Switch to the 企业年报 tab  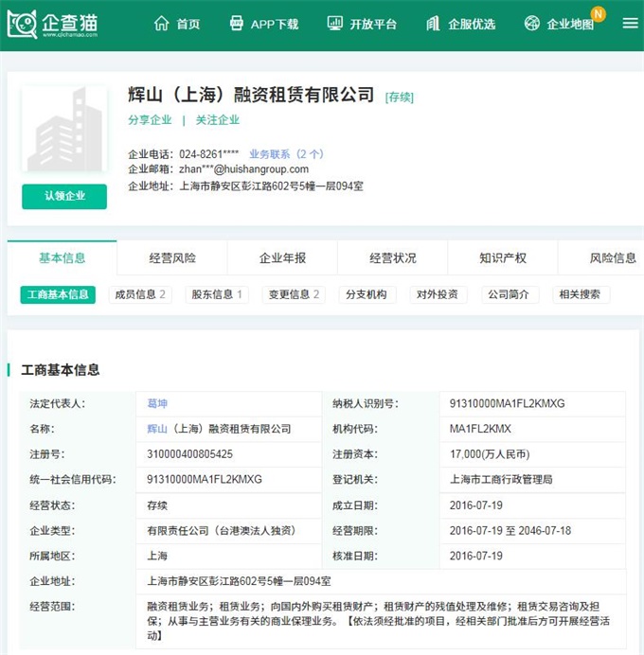[282, 257]
